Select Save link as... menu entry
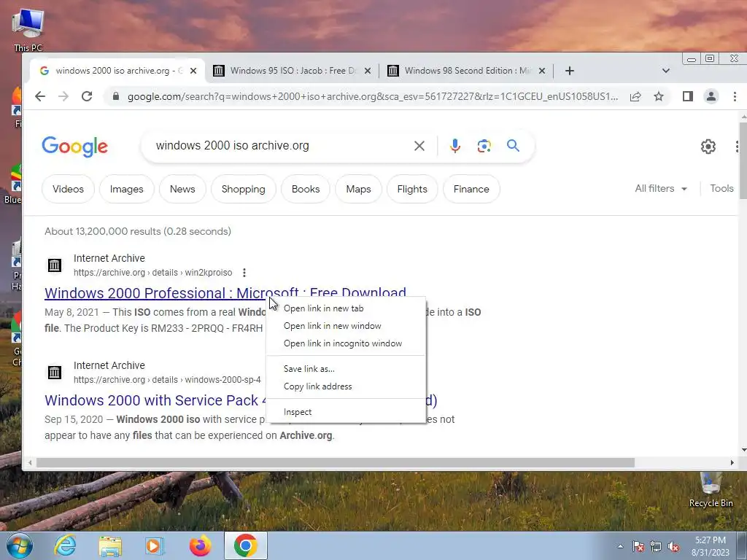The width and height of the screenshot is (747, 560). point(346,369)
